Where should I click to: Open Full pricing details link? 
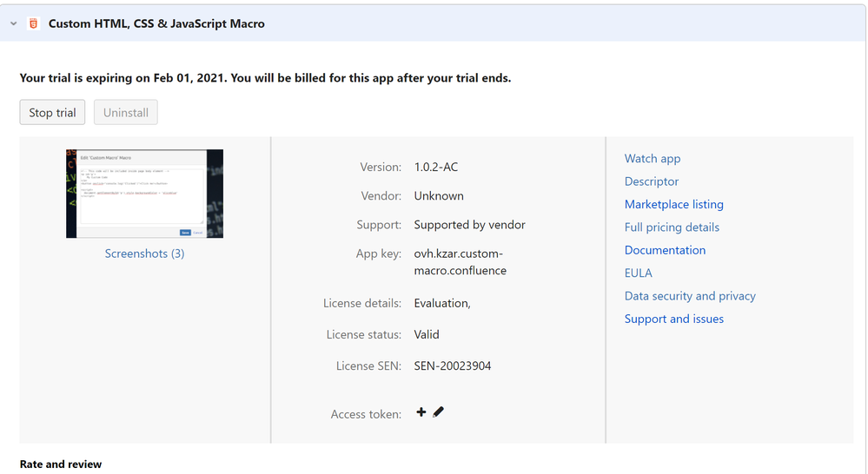[672, 227]
